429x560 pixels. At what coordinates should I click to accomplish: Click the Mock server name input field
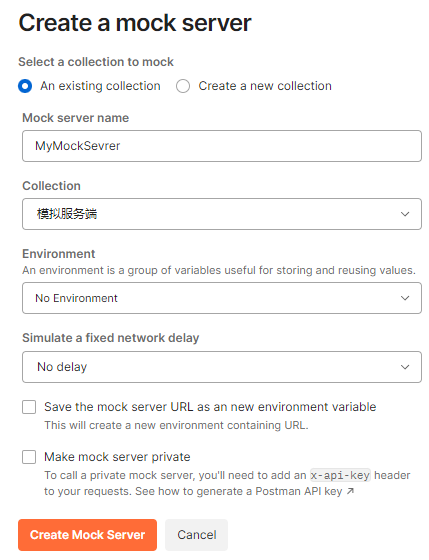tap(222, 146)
